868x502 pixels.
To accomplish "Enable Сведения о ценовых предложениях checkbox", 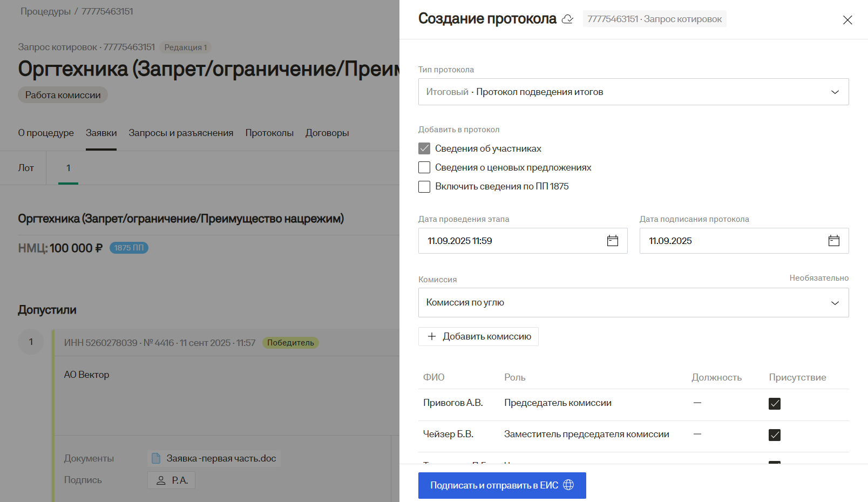I will tap(424, 167).
